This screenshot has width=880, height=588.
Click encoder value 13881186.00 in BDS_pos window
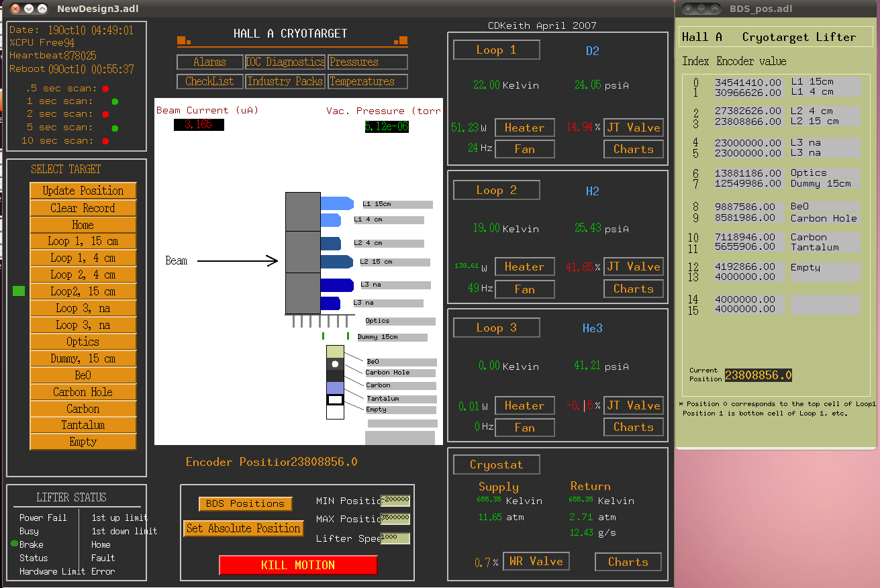(x=748, y=173)
